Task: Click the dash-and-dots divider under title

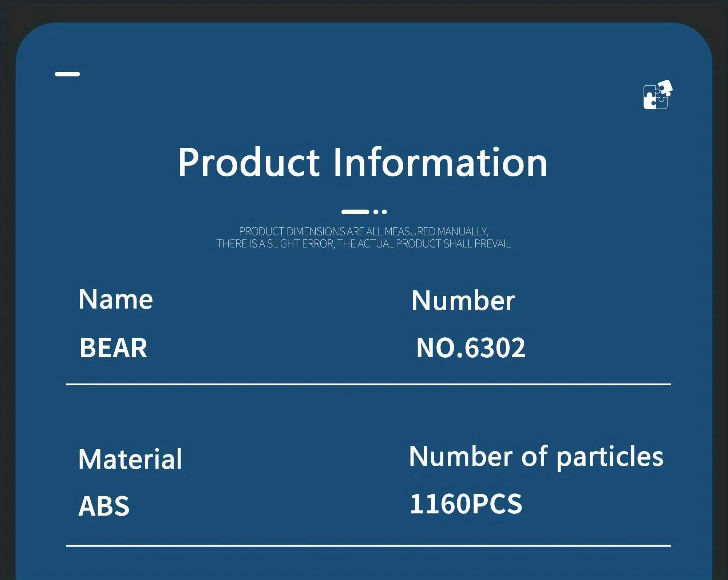Action: [364, 212]
